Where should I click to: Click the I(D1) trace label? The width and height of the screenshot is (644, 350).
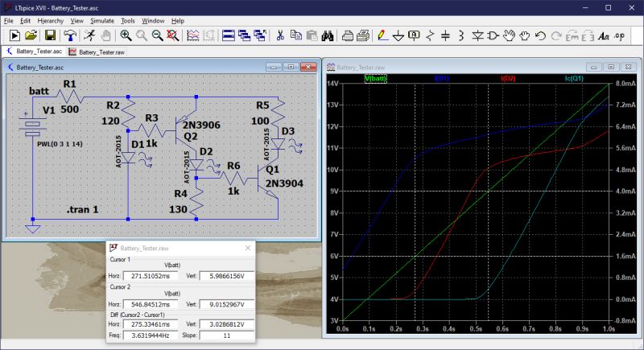[x=441, y=78]
